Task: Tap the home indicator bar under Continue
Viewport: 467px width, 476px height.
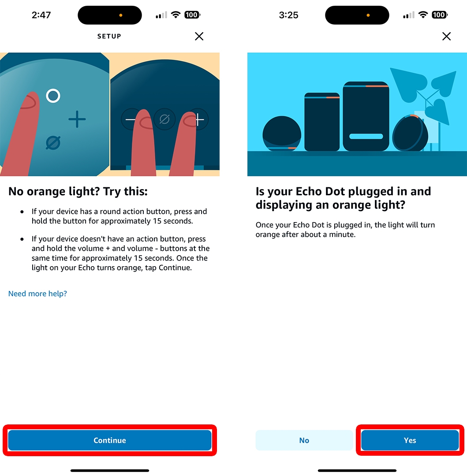Action: tap(110, 471)
